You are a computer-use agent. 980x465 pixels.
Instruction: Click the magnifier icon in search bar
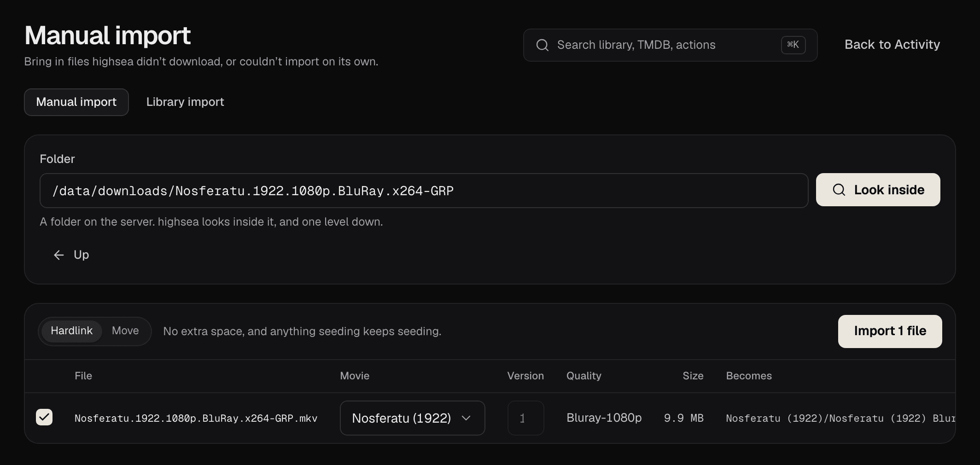[542, 45]
